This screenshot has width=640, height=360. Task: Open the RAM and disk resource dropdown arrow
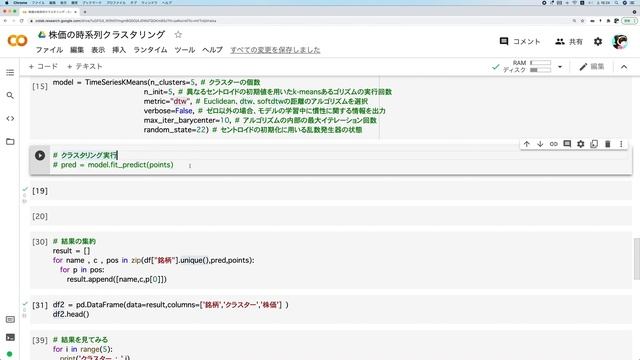(x=560, y=67)
